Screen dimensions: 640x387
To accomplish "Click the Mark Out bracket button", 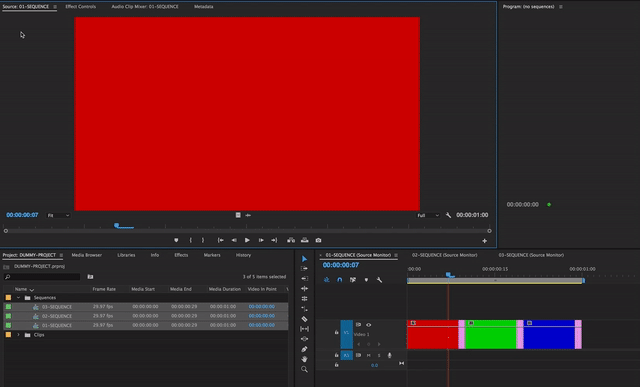I will (x=203, y=240).
